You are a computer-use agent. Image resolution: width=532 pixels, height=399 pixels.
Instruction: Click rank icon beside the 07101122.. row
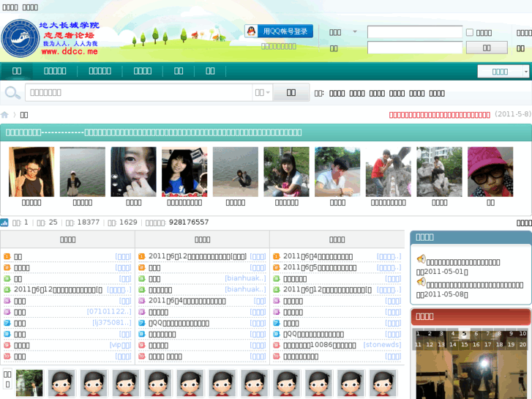click(x=7, y=312)
